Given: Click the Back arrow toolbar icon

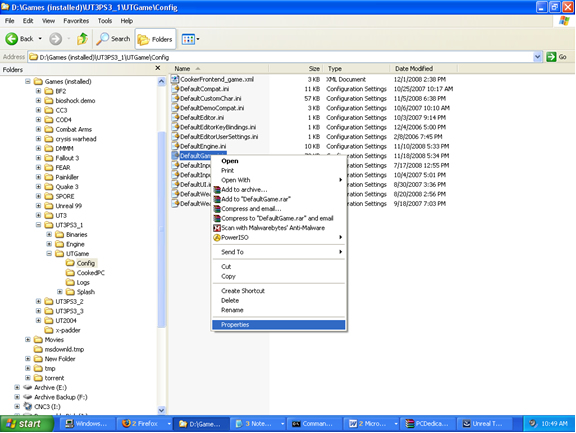Looking at the screenshot, I should tap(12, 39).
